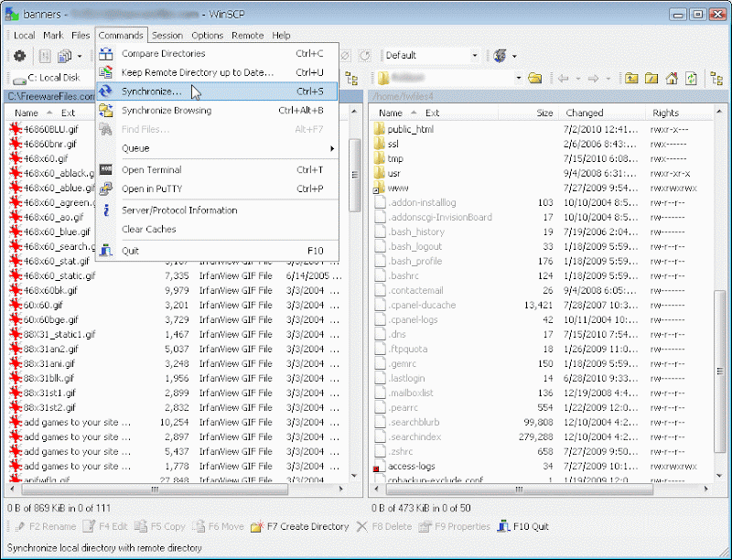Click the www symlink folder icon

[x=379, y=188]
